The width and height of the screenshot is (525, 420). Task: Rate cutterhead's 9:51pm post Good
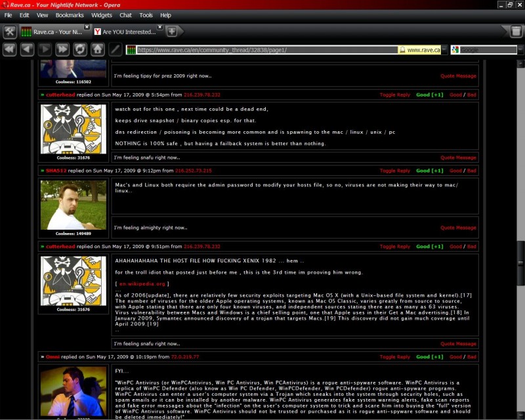point(455,247)
